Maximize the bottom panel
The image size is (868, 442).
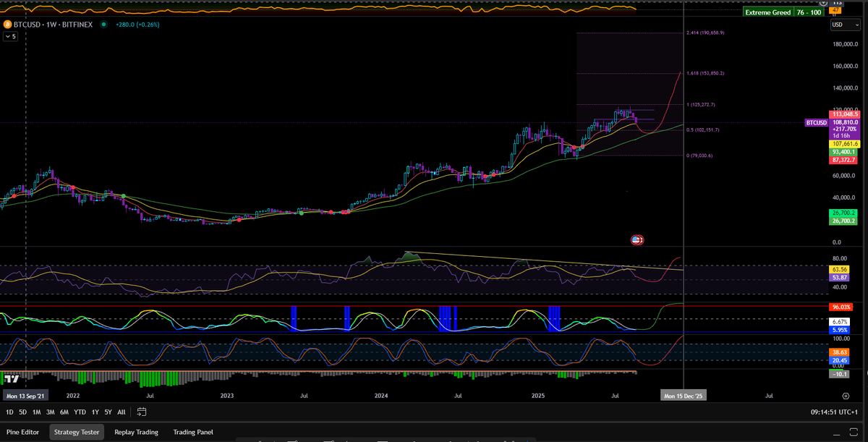[x=854, y=433]
